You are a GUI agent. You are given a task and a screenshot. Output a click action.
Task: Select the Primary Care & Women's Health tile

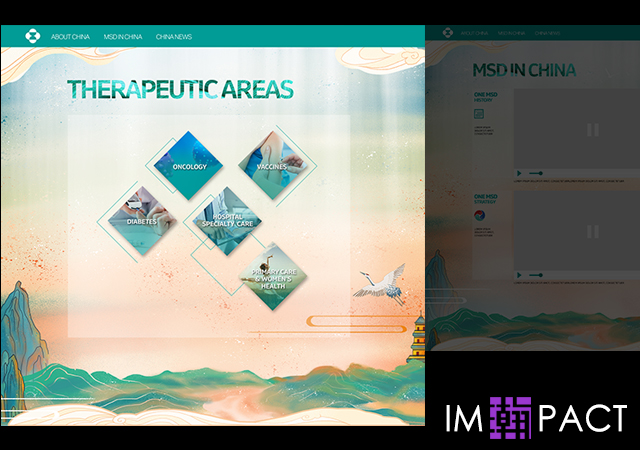click(273, 276)
